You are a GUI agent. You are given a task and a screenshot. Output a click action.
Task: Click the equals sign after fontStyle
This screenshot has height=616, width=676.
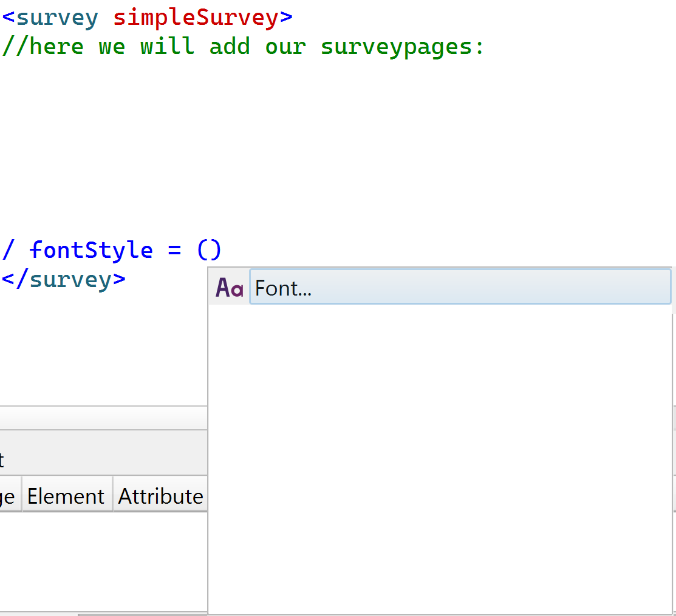[x=175, y=250]
